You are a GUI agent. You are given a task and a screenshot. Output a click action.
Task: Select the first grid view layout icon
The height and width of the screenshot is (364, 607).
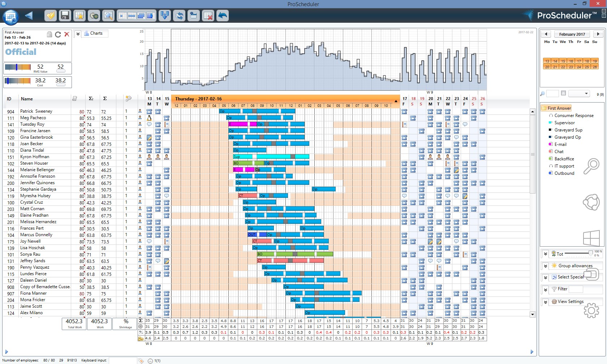point(122,16)
